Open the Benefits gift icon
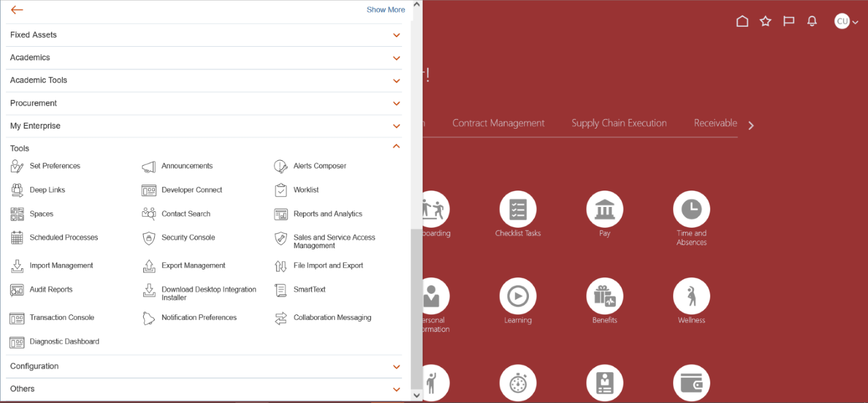 pos(604,296)
